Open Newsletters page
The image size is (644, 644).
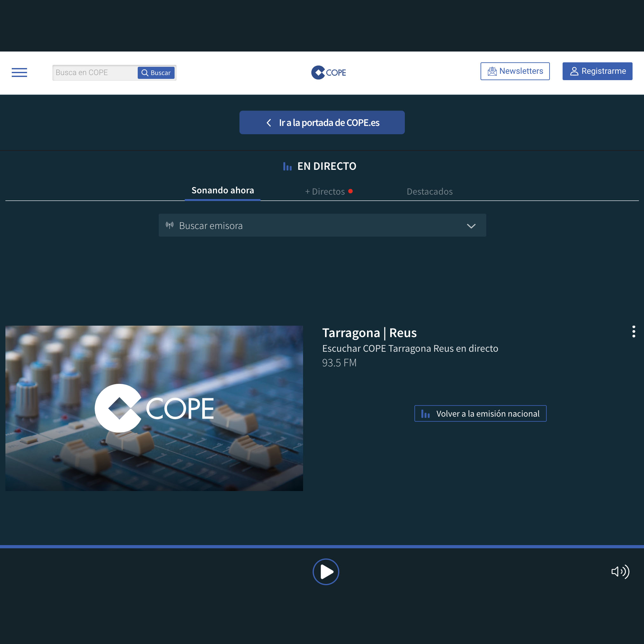pyautogui.click(x=515, y=71)
